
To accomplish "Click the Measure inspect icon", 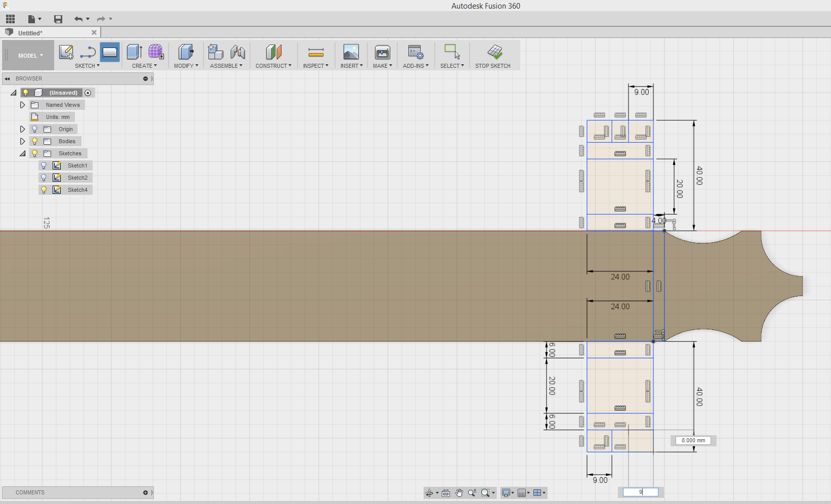I will pos(316,52).
